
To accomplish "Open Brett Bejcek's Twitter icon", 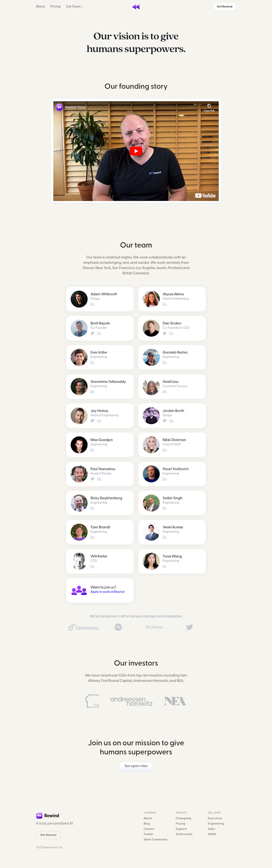I will (92, 333).
